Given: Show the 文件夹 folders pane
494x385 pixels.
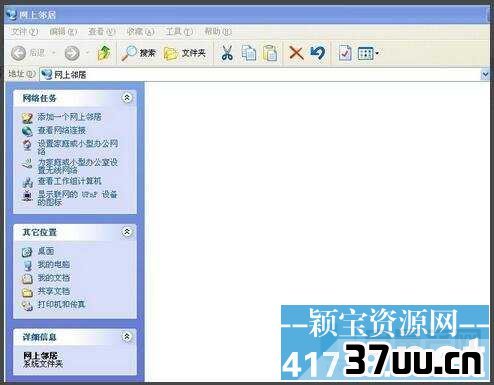Looking at the screenshot, I should (185, 53).
